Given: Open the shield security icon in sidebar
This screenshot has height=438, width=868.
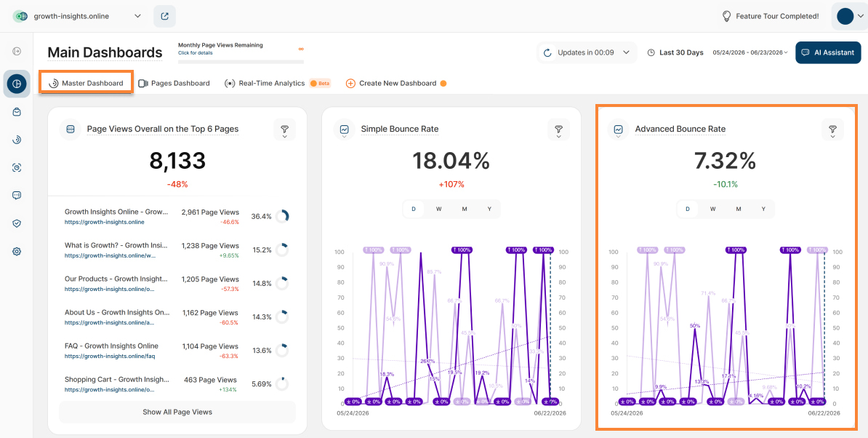Looking at the screenshot, I should pos(17,223).
